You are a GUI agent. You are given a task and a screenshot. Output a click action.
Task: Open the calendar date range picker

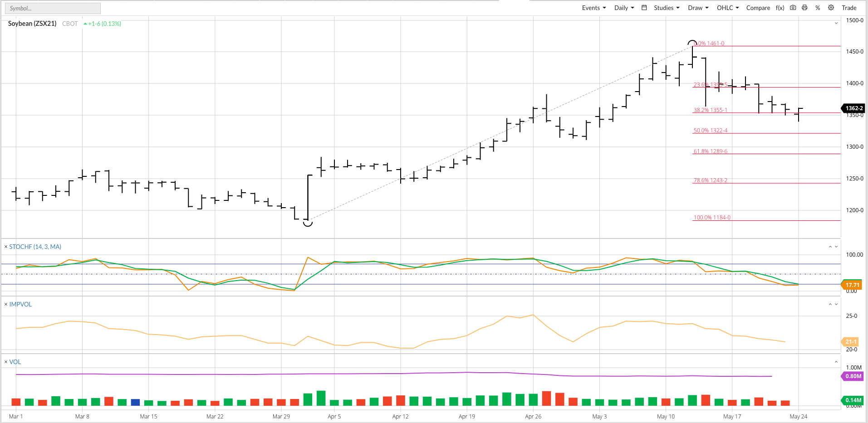[x=644, y=8]
